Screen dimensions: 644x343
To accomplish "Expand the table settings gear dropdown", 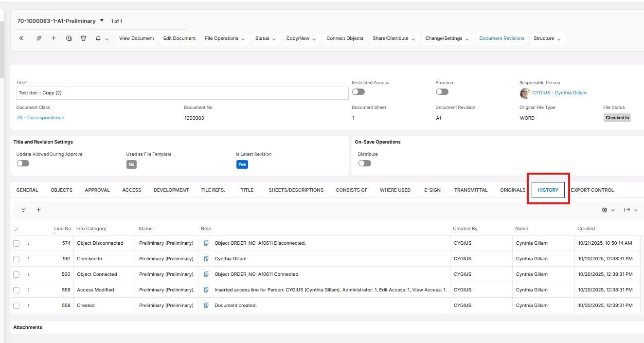I will click(x=608, y=210).
